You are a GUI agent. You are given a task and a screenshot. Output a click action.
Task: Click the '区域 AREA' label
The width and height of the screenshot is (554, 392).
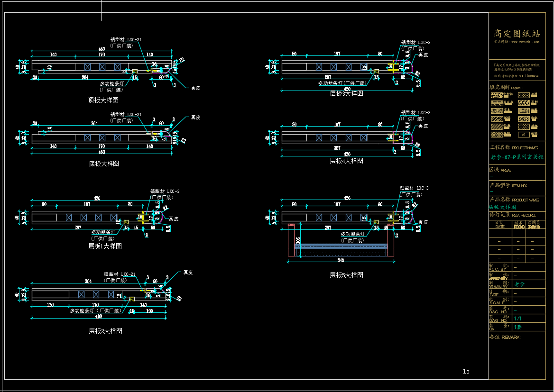[x=500, y=170]
